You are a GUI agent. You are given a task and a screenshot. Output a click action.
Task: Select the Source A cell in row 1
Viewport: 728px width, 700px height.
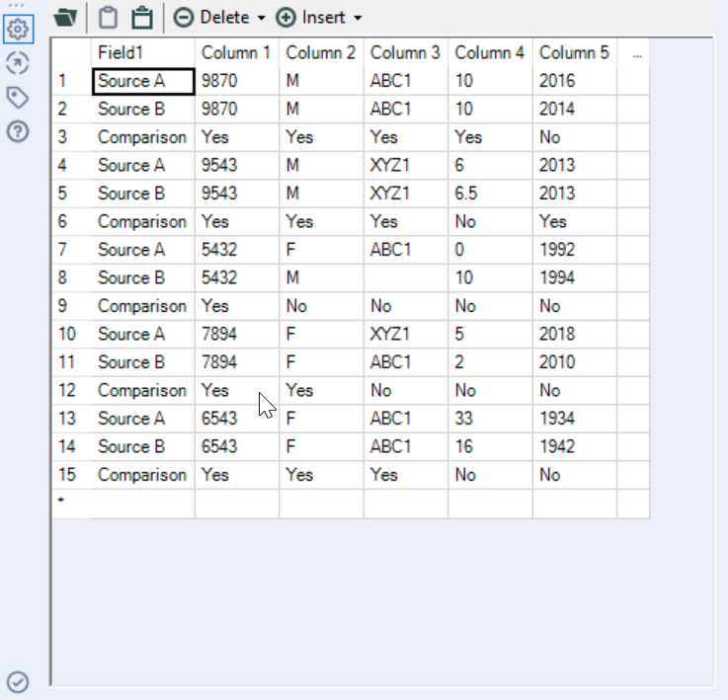click(x=143, y=81)
